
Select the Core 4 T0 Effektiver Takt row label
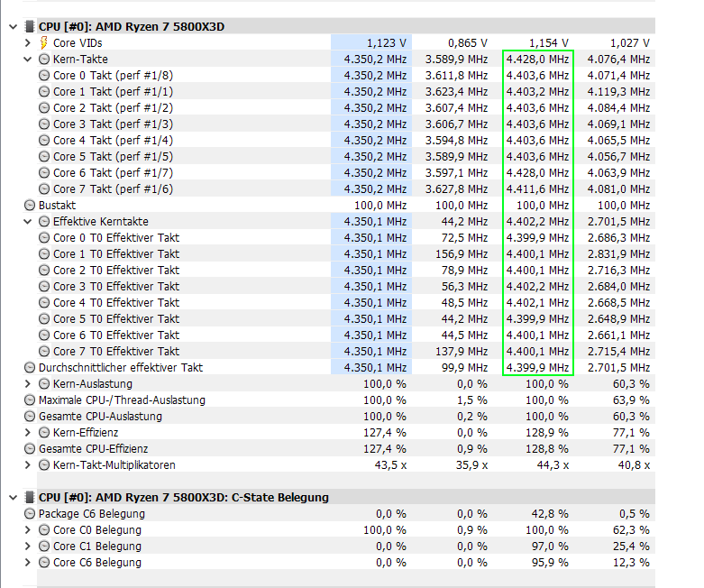116,303
